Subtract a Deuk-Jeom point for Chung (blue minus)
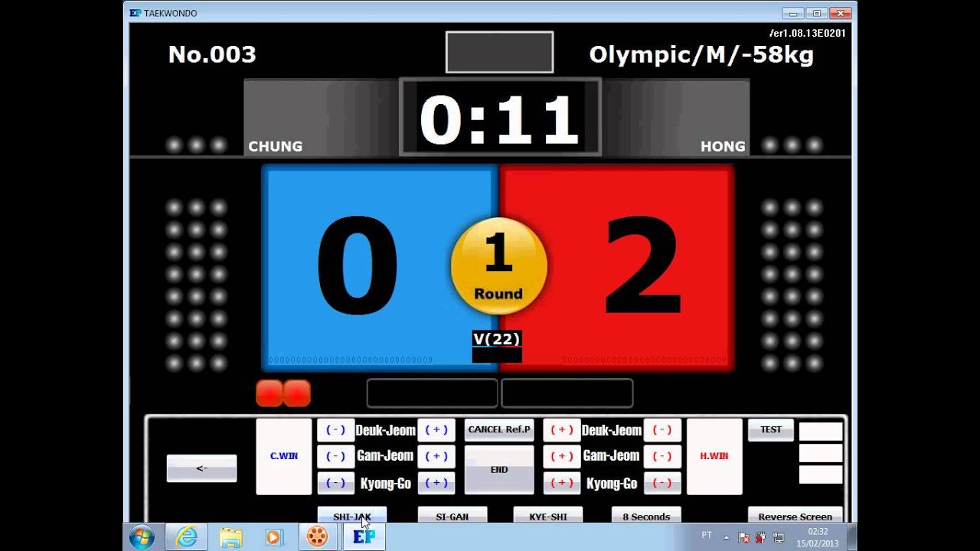Screen dimensions: 980x551 pos(335,430)
